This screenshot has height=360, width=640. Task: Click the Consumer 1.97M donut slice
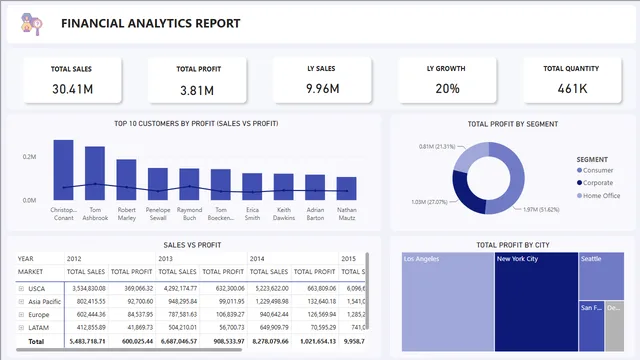pos(516,180)
